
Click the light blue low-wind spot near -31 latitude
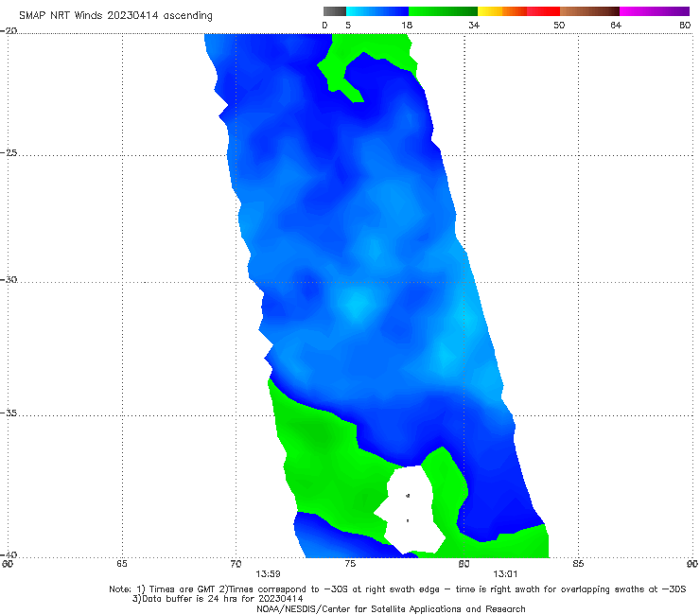358,305
